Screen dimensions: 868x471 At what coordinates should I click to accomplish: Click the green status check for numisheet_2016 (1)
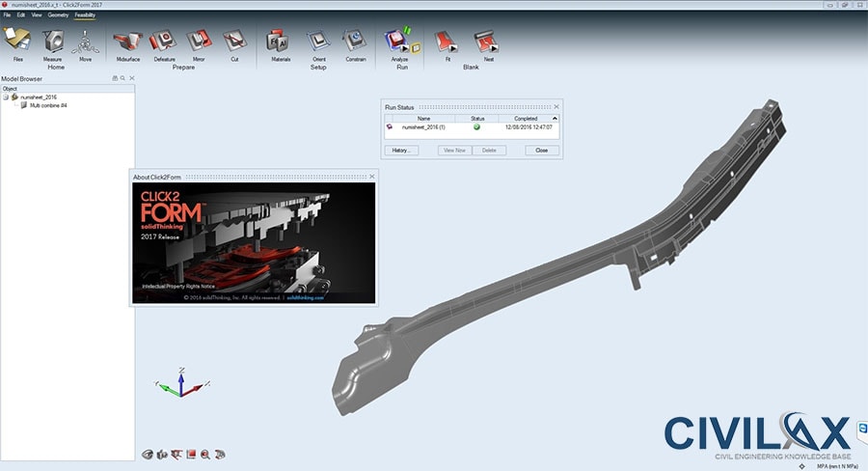[x=476, y=127]
